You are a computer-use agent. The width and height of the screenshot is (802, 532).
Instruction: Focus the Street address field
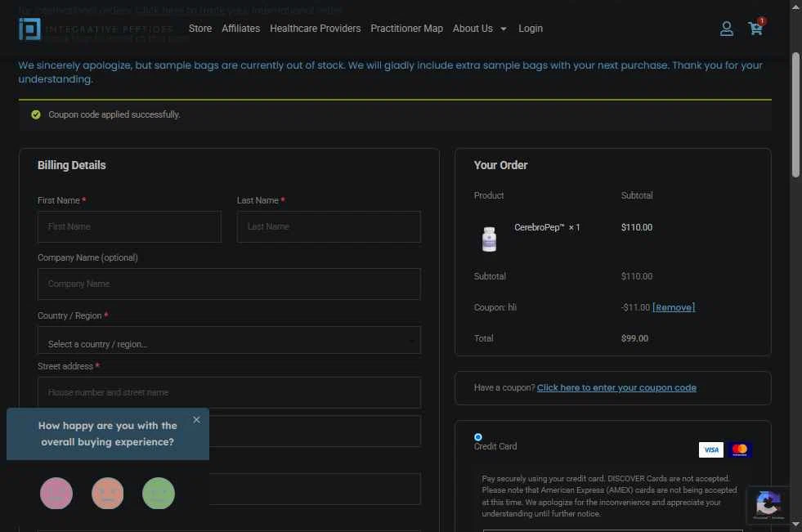point(229,392)
